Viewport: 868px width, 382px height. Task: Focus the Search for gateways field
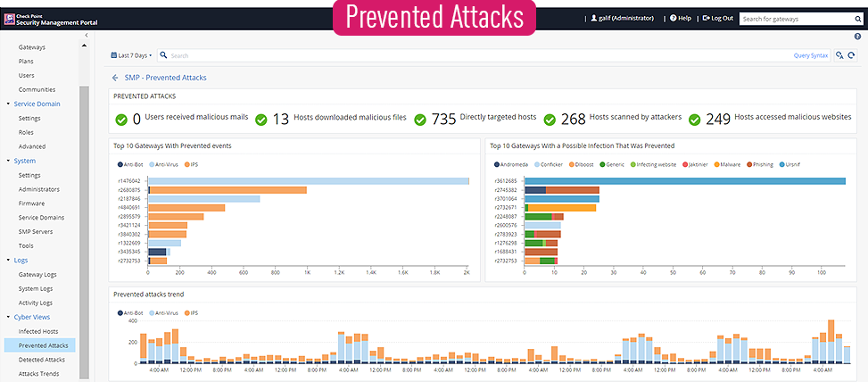[x=796, y=19]
